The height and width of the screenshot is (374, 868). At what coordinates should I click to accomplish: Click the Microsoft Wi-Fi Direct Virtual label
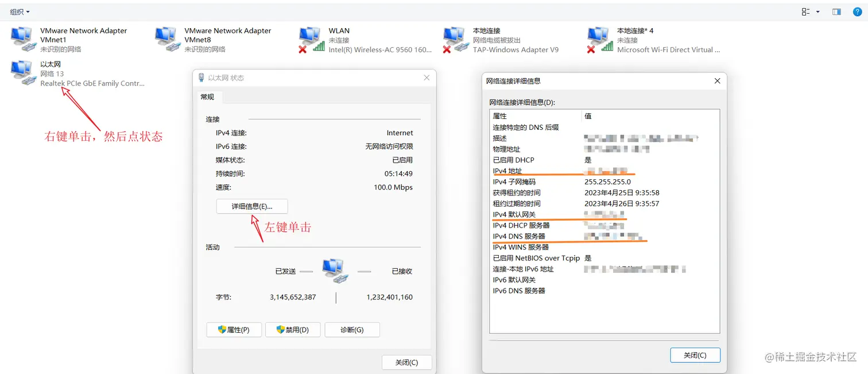click(x=668, y=49)
